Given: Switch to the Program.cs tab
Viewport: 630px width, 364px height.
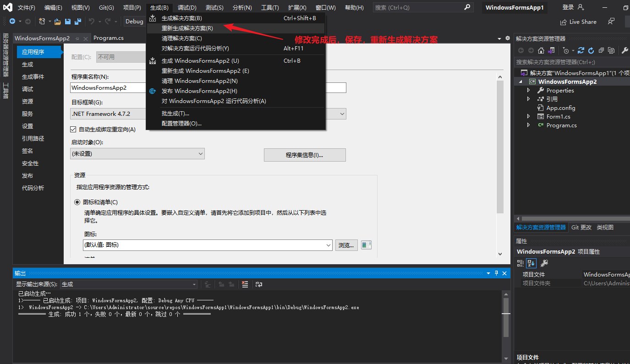Looking at the screenshot, I should (109, 38).
